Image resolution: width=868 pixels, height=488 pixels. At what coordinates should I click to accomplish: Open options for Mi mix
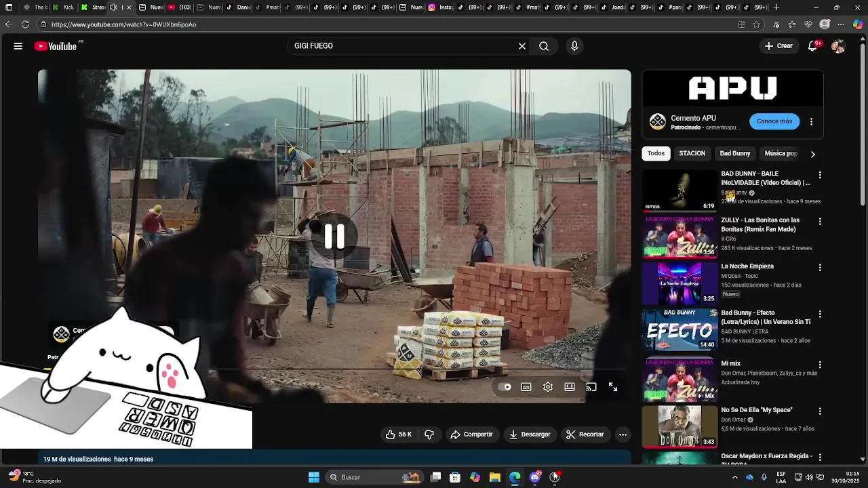click(x=819, y=365)
